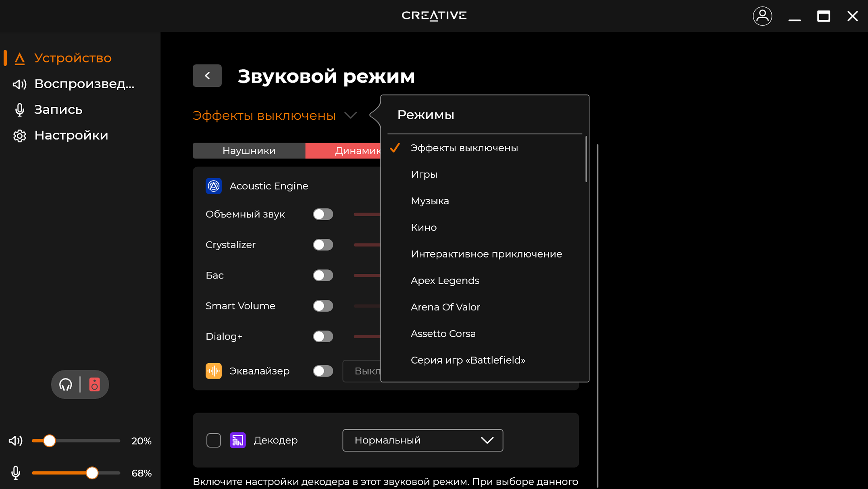Check the Decoder checkbox
868x489 pixels.
coord(214,440)
